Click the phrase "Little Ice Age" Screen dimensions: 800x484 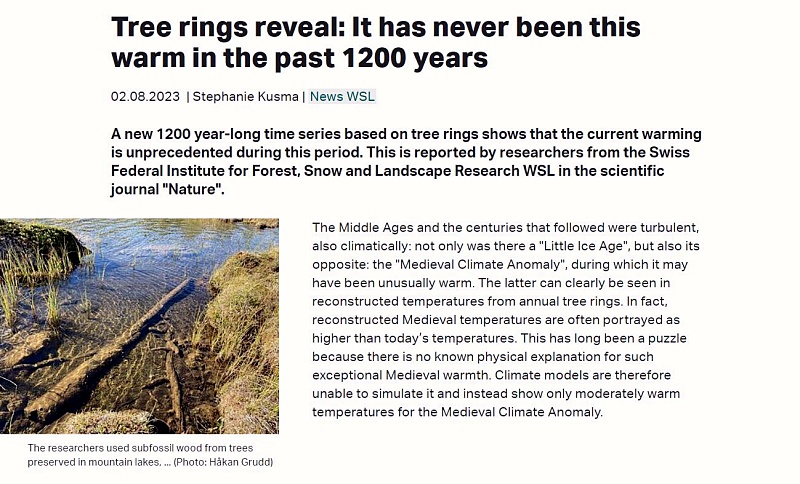pos(584,246)
